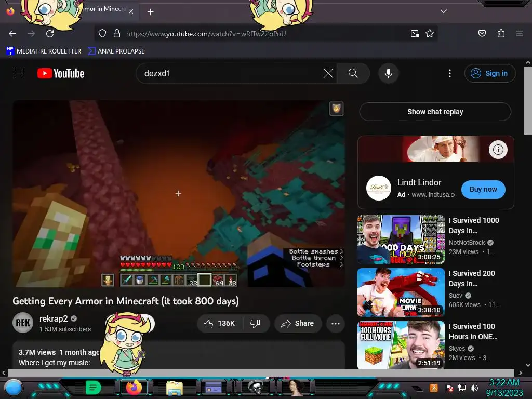Viewport: 532px width, 399px height.
Task: Open the I Survived 200 Days in... title
Action: pyautogui.click(x=472, y=278)
